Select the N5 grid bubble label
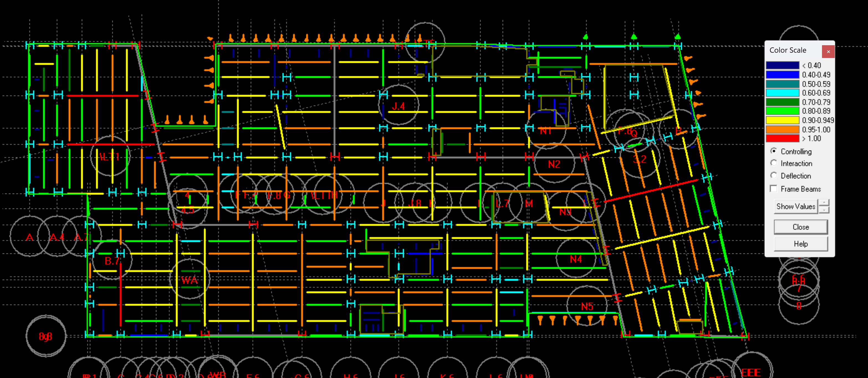This screenshot has width=868, height=378. (587, 306)
